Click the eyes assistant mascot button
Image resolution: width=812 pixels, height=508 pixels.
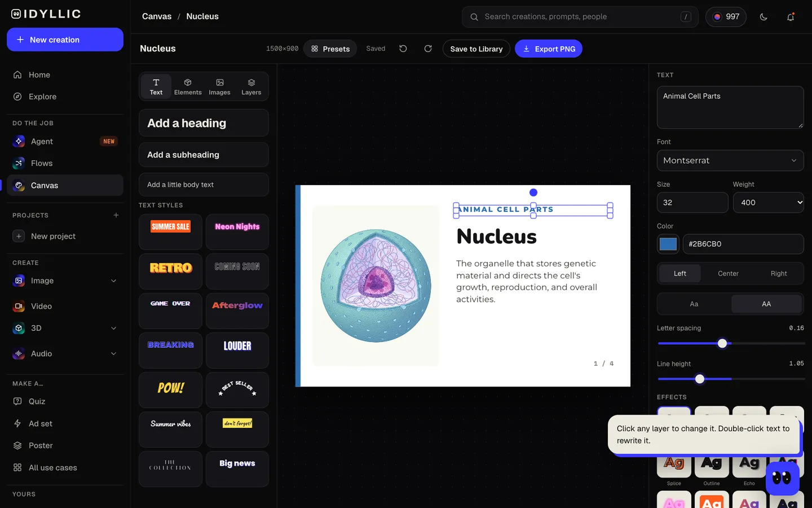click(782, 478)
